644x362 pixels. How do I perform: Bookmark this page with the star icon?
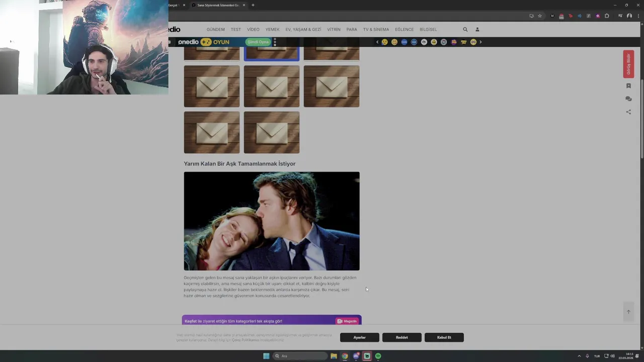click(540, 16)
